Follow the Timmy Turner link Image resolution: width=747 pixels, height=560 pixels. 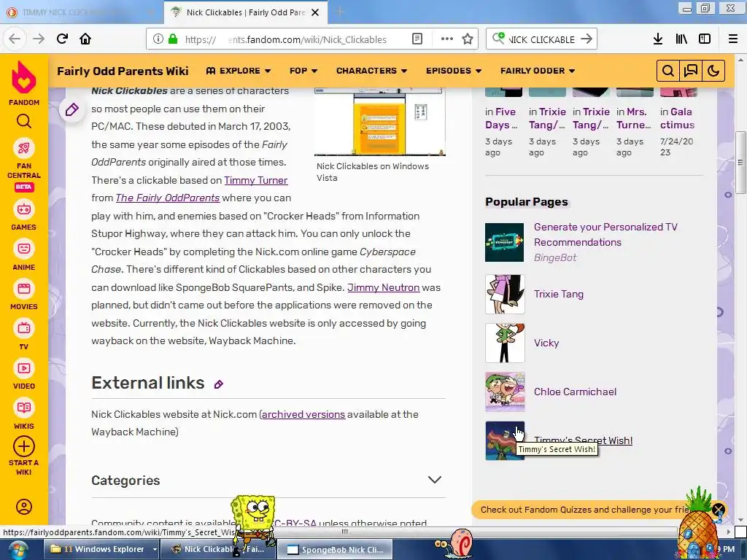[x=256, y=181]
